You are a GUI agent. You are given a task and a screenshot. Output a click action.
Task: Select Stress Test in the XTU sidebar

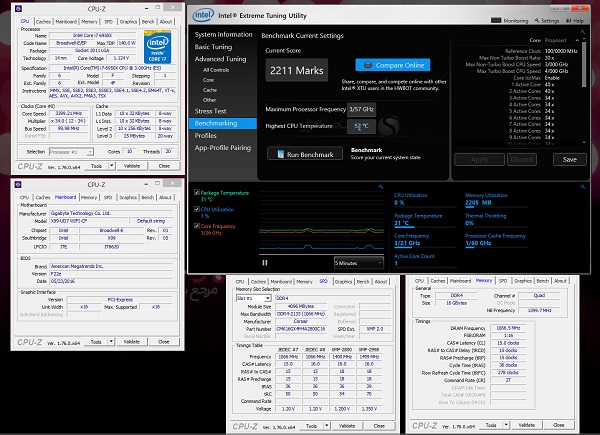(x=211, y=113)
